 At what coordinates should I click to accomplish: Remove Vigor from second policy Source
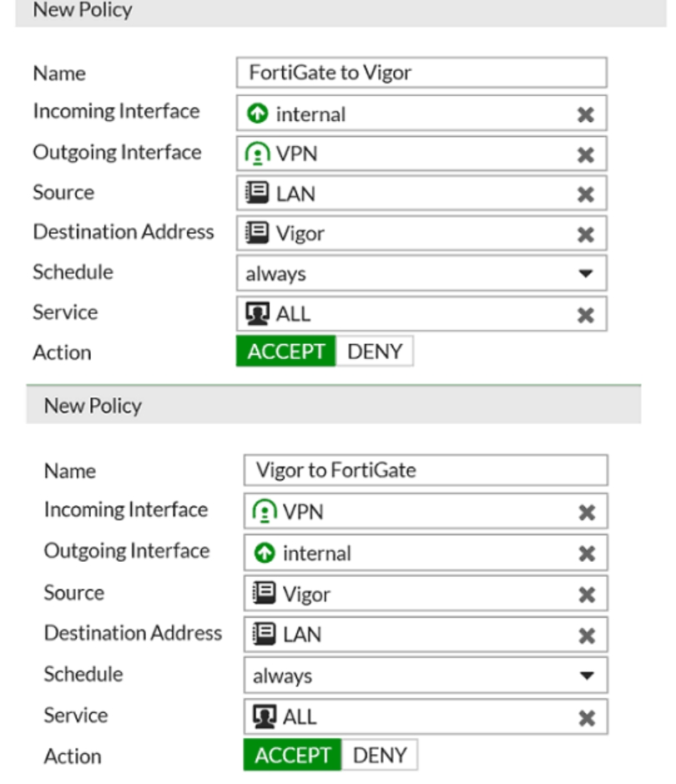(x=587, y=594)
